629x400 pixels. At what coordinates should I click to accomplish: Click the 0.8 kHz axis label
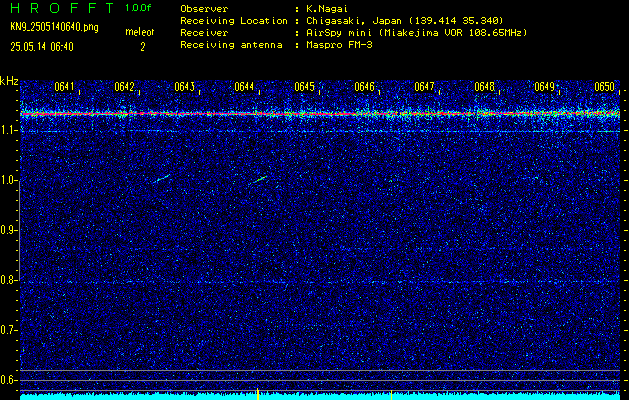(8, 280)
